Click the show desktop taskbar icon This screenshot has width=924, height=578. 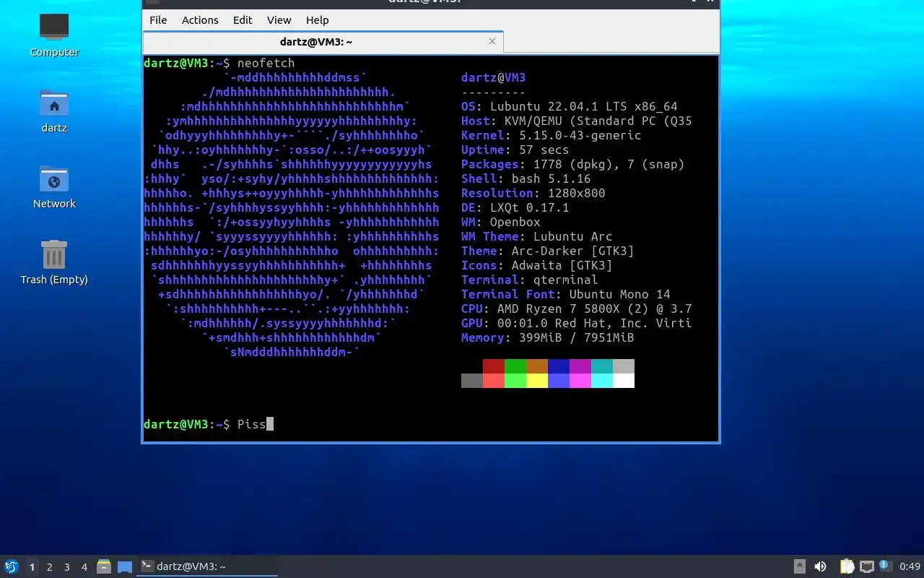point(125,566)
